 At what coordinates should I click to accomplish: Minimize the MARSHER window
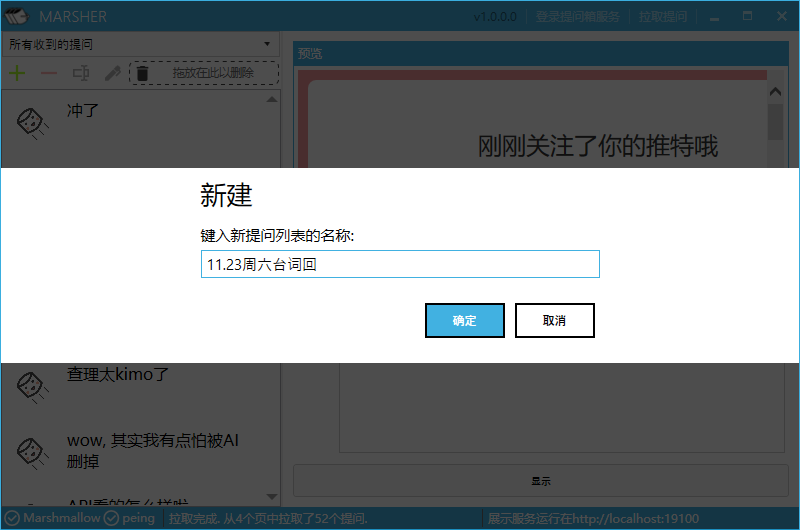pyautogui.click(x=714, y=17)
